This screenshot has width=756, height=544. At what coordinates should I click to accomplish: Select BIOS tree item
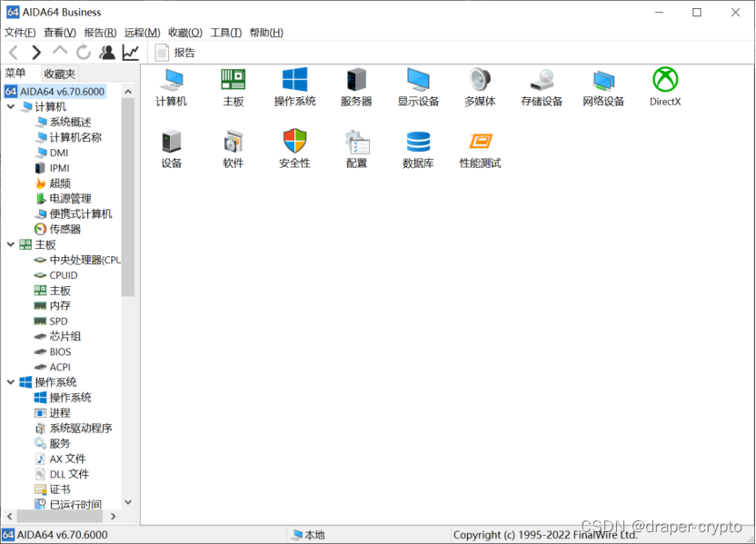point(53,351)
